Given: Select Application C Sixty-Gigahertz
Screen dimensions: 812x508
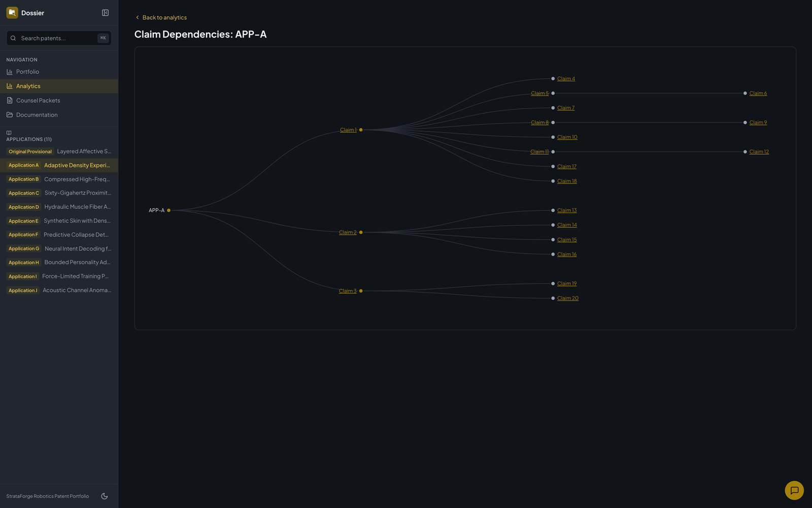Looking at the screenshot, I should 59,193.
